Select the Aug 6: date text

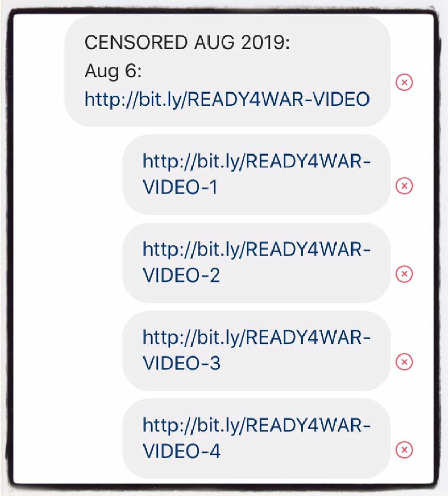click(x=114, y=71)
